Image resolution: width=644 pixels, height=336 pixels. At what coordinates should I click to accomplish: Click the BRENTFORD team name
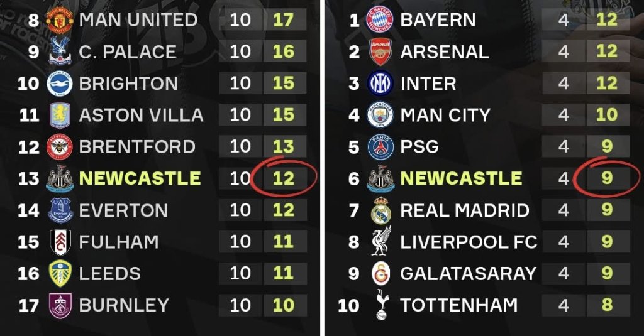click(137, 147)
